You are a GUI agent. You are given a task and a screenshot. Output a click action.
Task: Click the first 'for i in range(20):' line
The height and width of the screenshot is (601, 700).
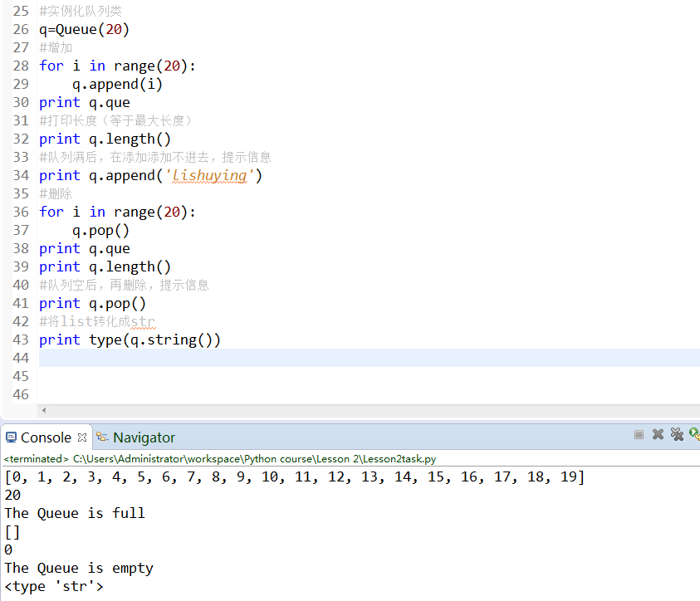(x=117, y=66)
